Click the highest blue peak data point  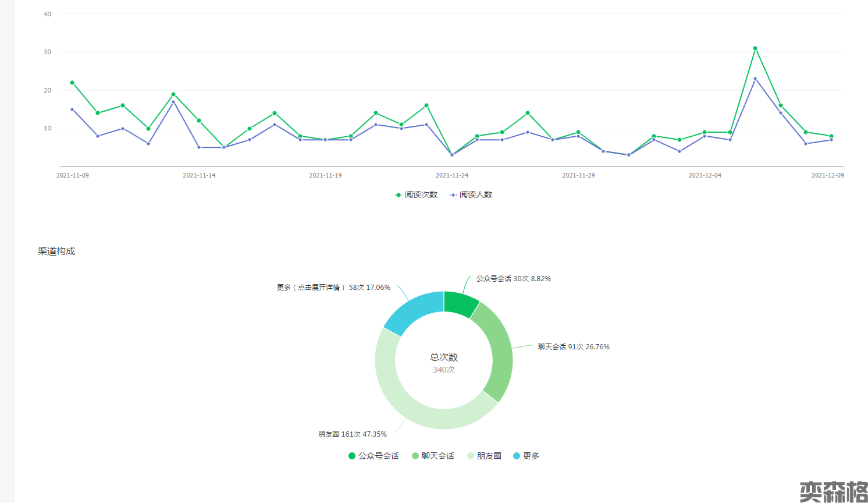(x=755, y=79)
